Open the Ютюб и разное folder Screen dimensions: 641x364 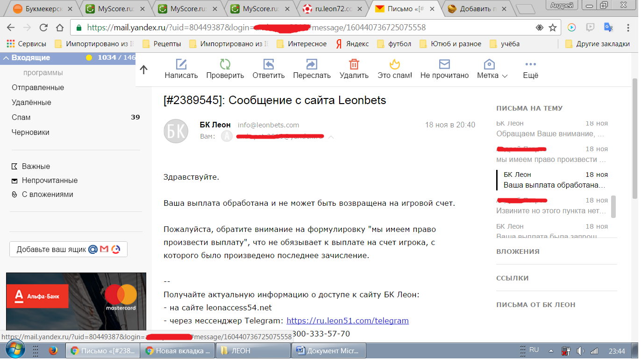450,44
